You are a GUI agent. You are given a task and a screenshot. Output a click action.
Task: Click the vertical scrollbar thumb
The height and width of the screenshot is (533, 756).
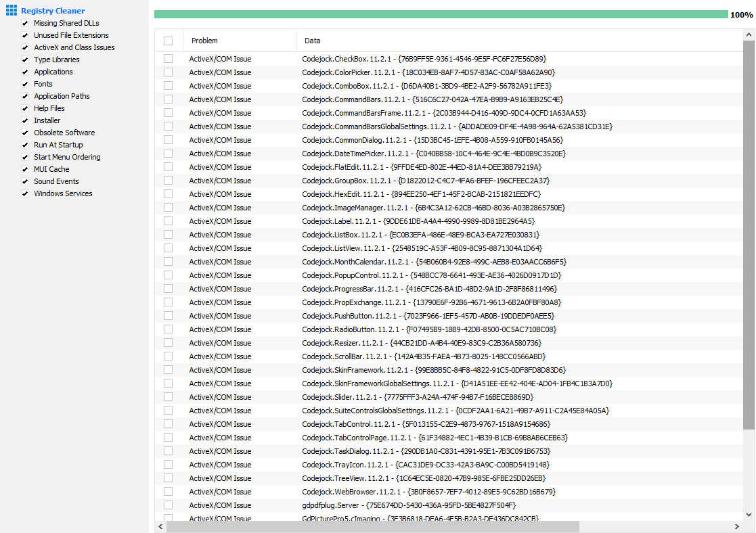(x=749, y=235)
